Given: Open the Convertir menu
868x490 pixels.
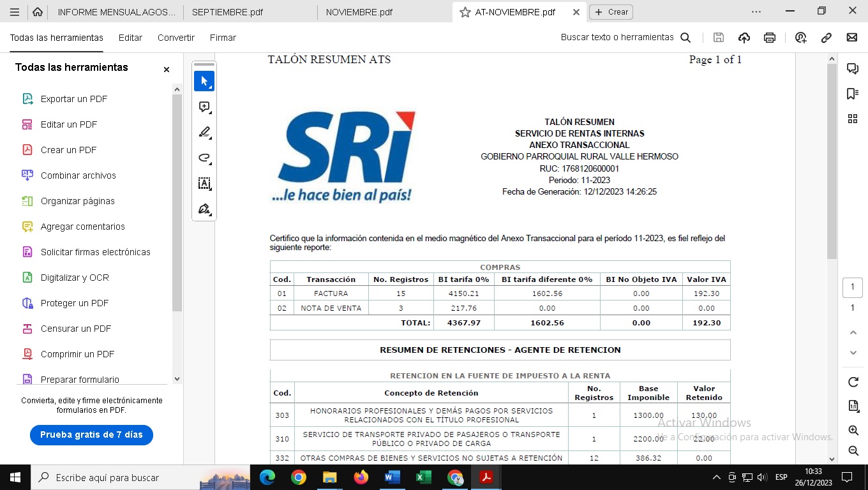Looking at the screenshot, I should point(176,38).
